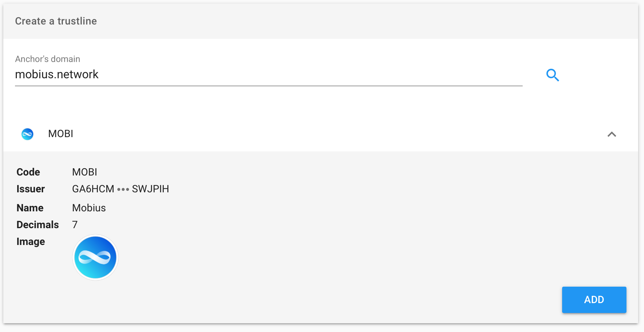Image resolution: width=644 pixels, height=332 pixels.
Task: Click the "Create a trustline" heading
Action: click(56, 21)
